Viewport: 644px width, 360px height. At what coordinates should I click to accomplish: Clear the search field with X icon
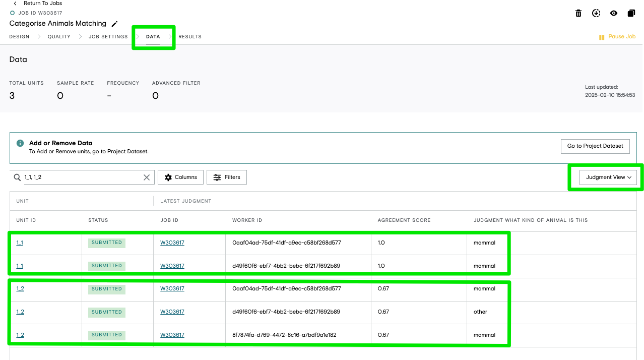click(147, 177)
